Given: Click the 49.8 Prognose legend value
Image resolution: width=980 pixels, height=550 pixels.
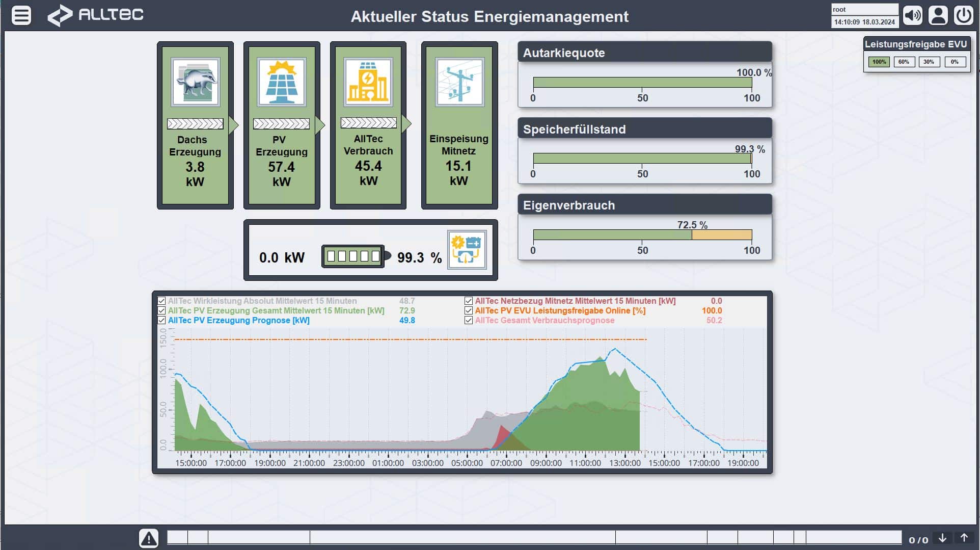Looking at the screenshot, I should [407, 321].
